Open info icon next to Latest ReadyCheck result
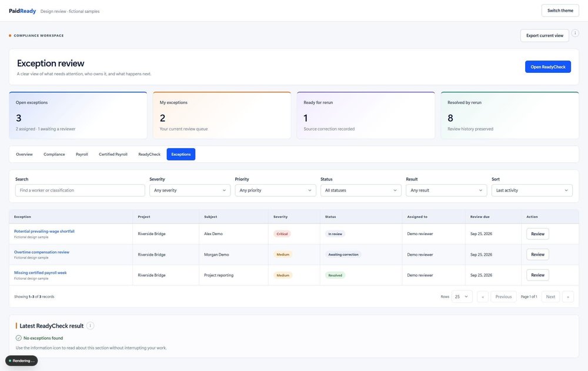This screenshot has height=371, width=588. [x=90, y=326]
